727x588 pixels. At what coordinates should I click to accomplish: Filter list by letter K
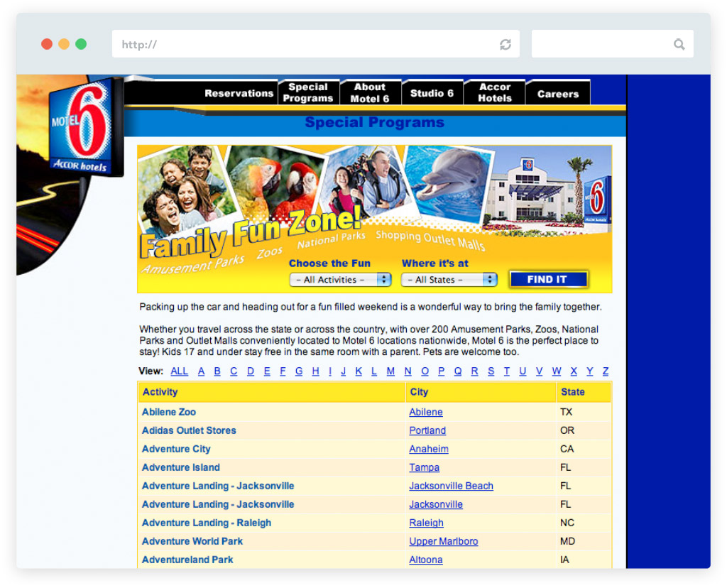pos(359,371)
